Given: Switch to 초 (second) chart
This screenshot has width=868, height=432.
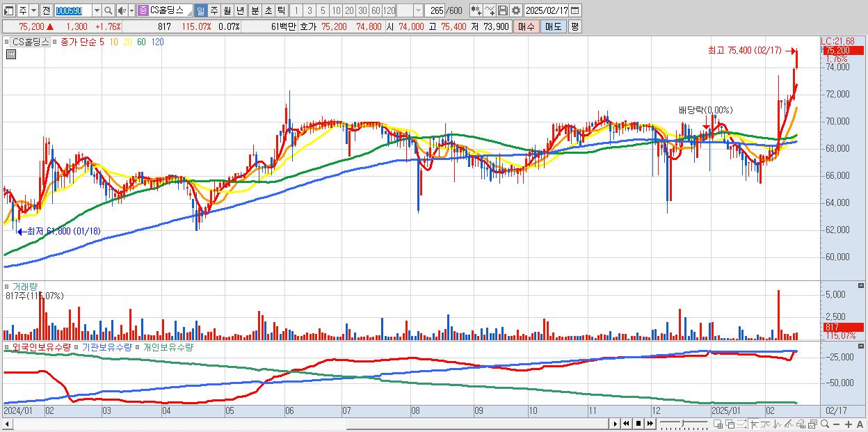Looking at the screenshot, I should click(268, 11).
